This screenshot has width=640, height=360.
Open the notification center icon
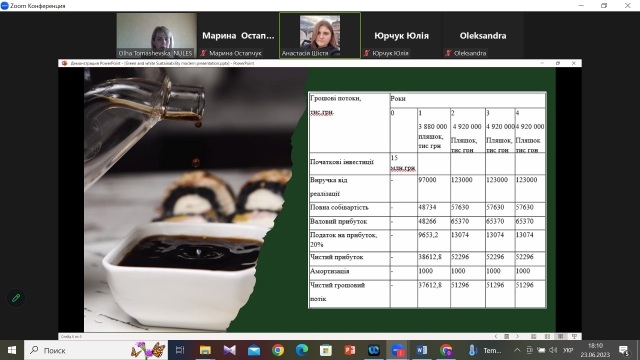click(624, 350)
